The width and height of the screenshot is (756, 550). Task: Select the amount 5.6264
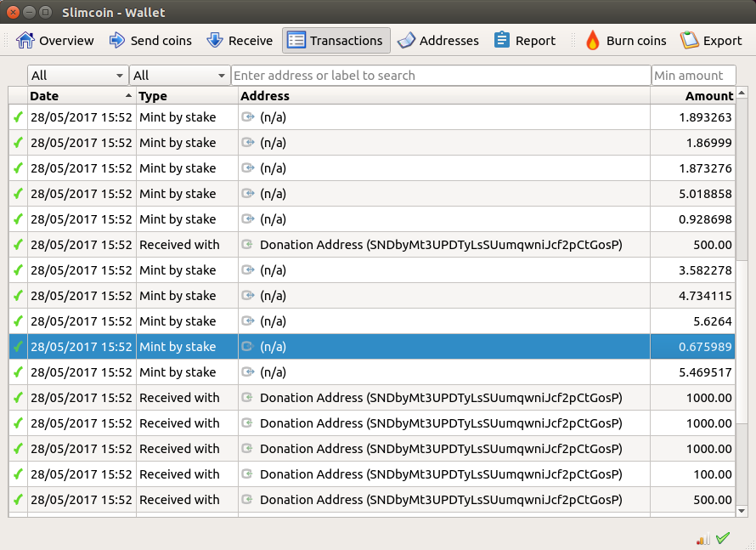713,321
